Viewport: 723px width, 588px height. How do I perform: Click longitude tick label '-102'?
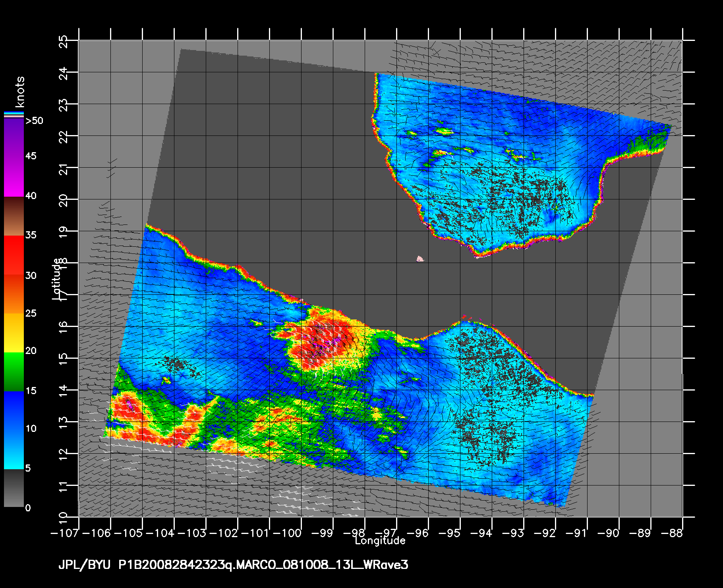point(224,533)
